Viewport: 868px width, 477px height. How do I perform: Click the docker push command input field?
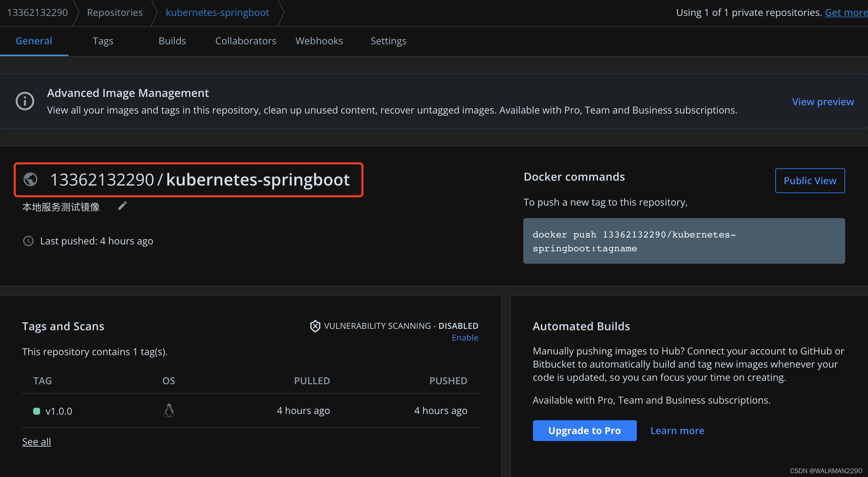(684, 241)
